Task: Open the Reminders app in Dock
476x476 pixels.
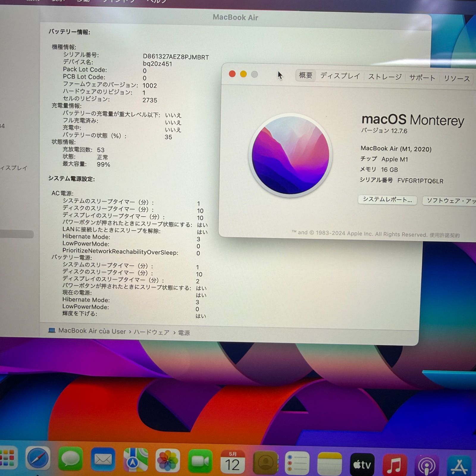Action: pos(297,463)
